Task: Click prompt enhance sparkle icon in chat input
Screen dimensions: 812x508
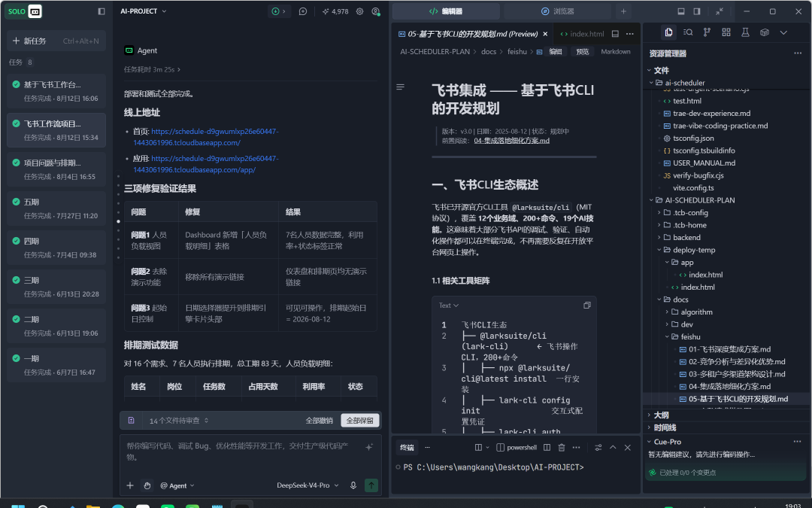Action: point(368,447)
